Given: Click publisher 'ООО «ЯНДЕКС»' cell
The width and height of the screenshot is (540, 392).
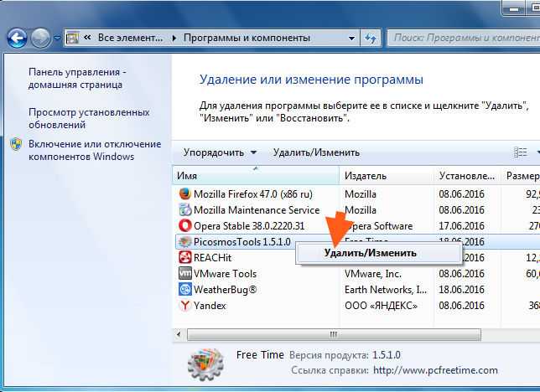Looking at the screenshot, I should click(381, 306).
